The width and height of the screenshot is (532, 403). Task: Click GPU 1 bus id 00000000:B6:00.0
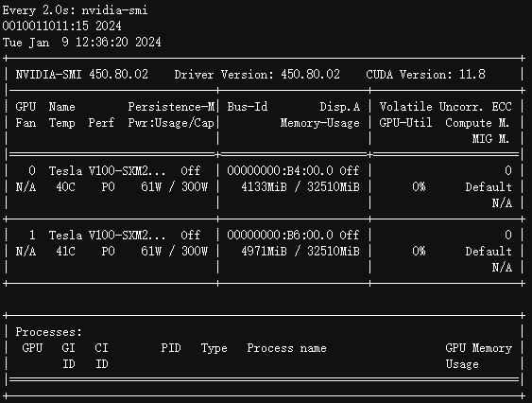coord(280,235)
